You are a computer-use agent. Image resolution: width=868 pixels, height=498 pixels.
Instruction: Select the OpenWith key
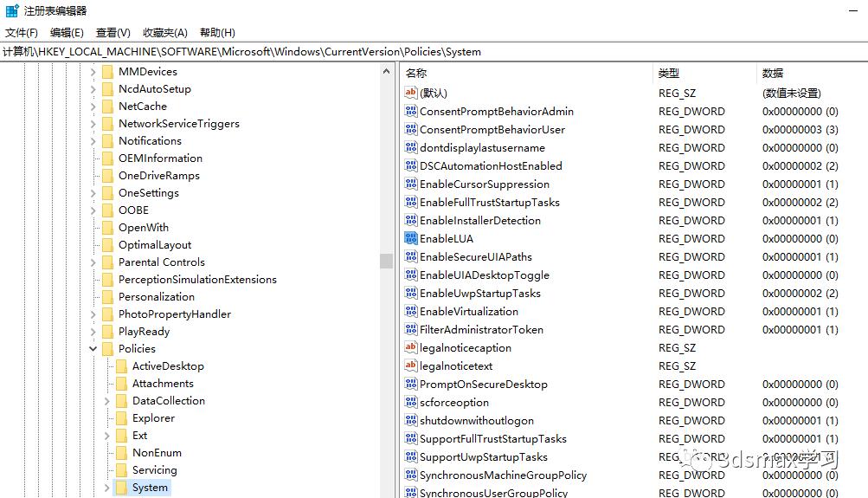[144, 228]
